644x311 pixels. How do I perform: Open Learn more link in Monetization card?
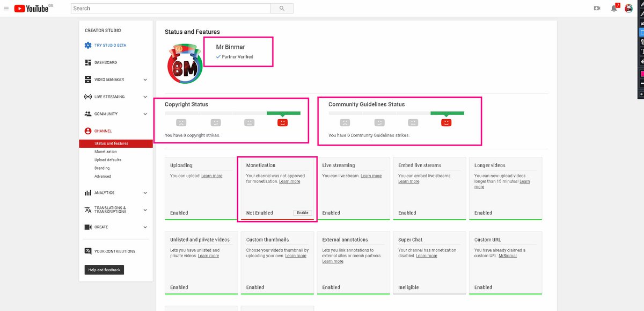290,182
